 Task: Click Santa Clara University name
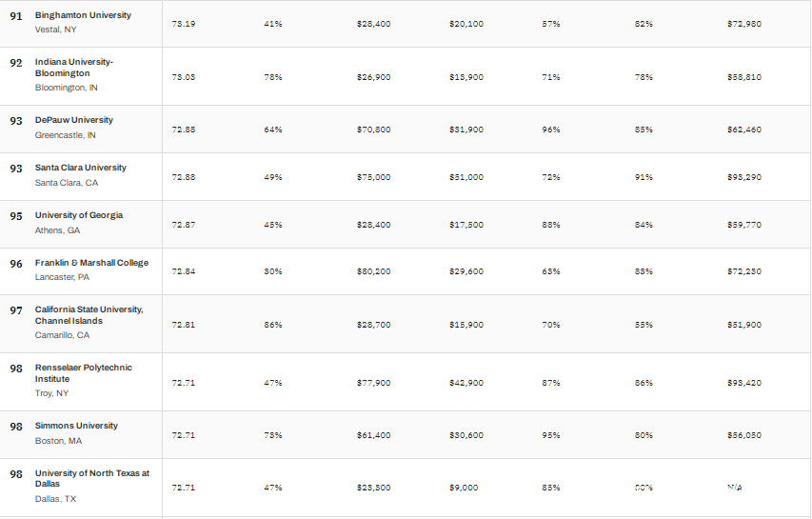[81, 168]
